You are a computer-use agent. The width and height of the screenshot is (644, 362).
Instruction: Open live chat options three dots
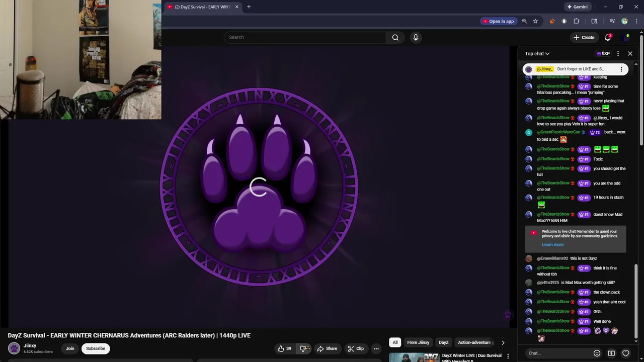[618, 53]
